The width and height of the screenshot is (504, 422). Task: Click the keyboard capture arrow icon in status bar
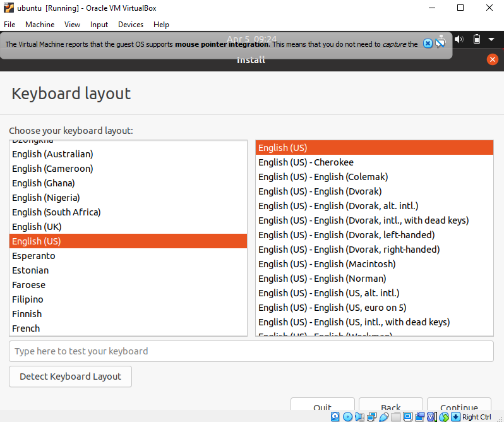(x=455, y=417)
